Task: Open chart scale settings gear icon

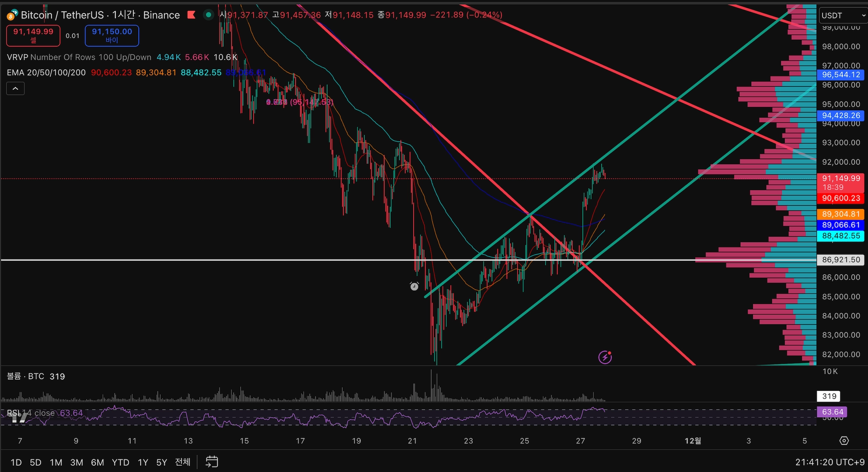Action: (844, 440)
